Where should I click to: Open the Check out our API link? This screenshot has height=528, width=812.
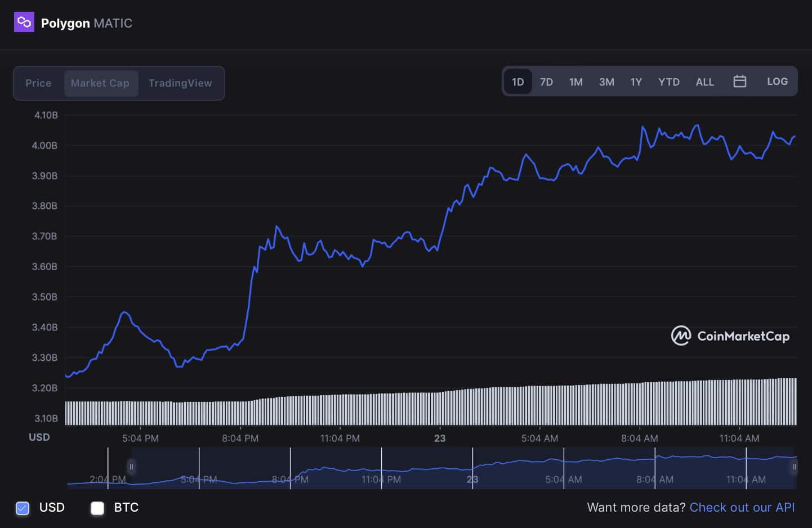[742, 507]
